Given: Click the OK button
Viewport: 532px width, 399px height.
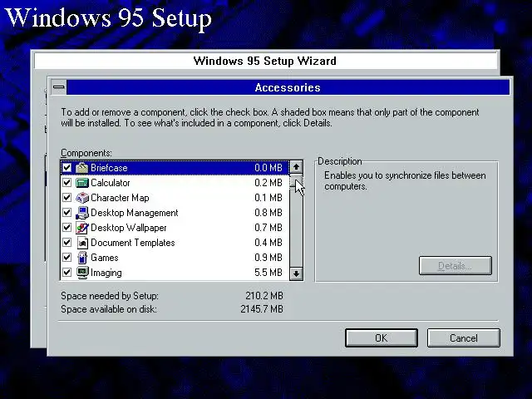Looking at the screenshot, I should coord(382,338).
